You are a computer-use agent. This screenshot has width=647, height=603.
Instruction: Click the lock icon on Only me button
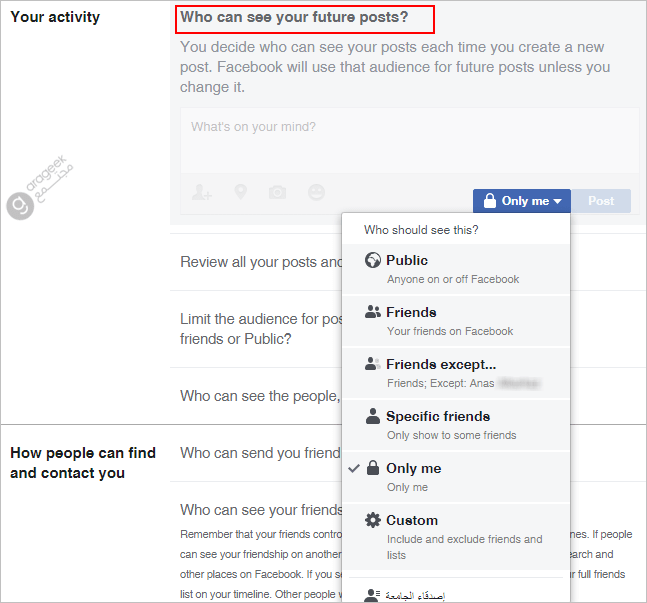(x=490, y=201)
